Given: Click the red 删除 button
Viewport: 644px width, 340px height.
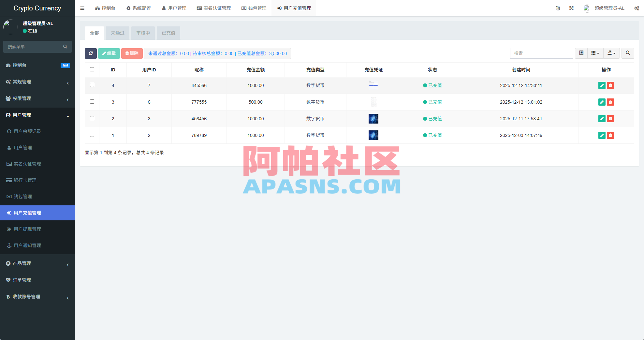Looking at the screenshot, I should point(132,53).
